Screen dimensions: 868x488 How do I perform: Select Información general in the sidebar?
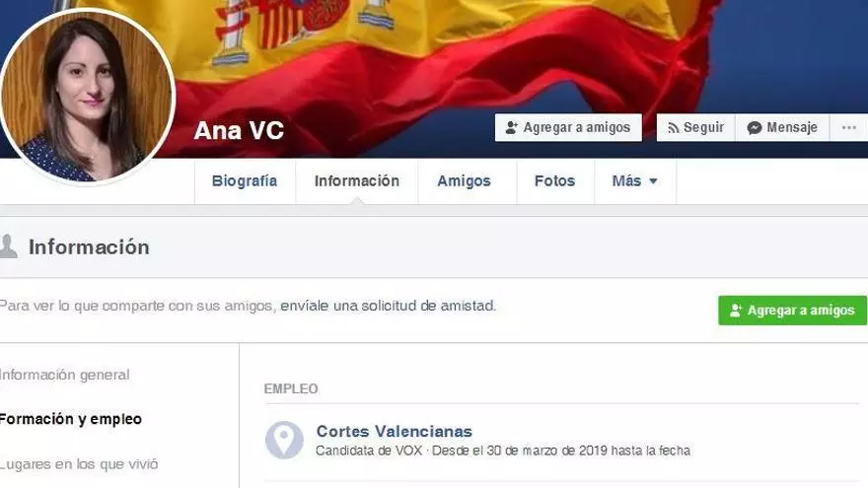65,375
